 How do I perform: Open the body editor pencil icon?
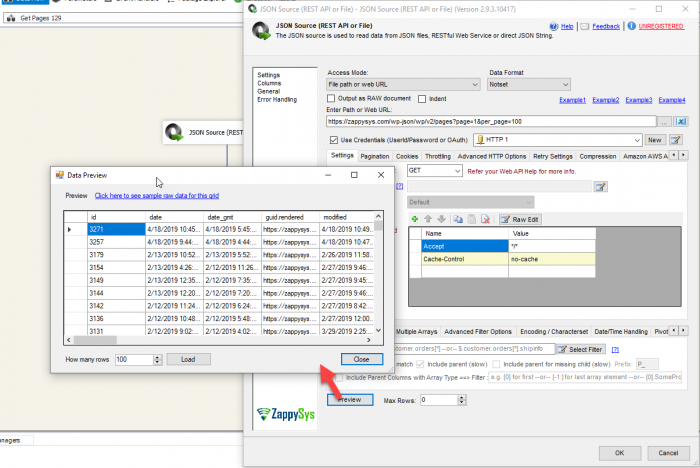(x=600, y=187)
